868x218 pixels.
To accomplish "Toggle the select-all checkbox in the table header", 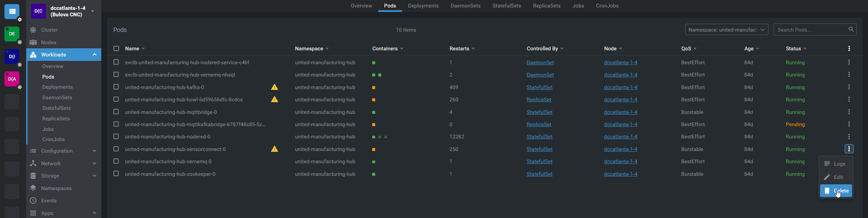I will (x=116, y=49).
